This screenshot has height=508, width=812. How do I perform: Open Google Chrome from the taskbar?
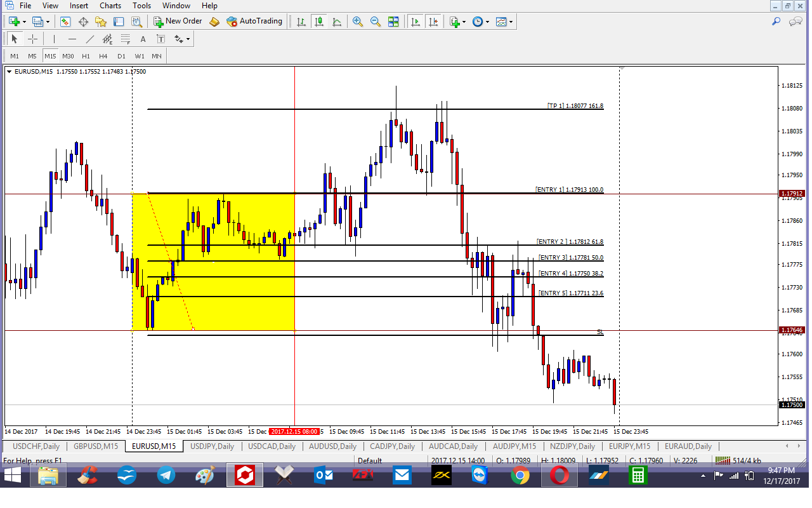tap(520, 475)
